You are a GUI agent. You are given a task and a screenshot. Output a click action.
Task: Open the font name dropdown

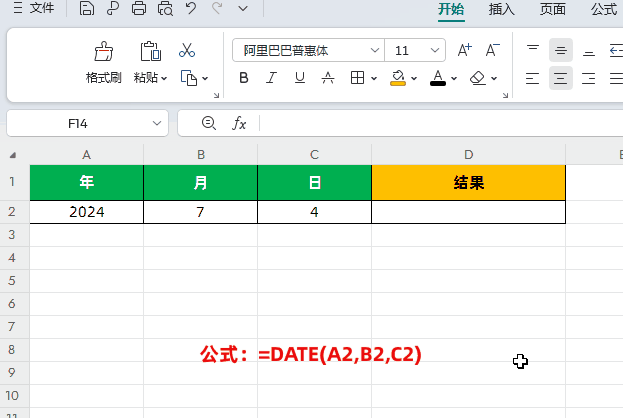[374, 50]
